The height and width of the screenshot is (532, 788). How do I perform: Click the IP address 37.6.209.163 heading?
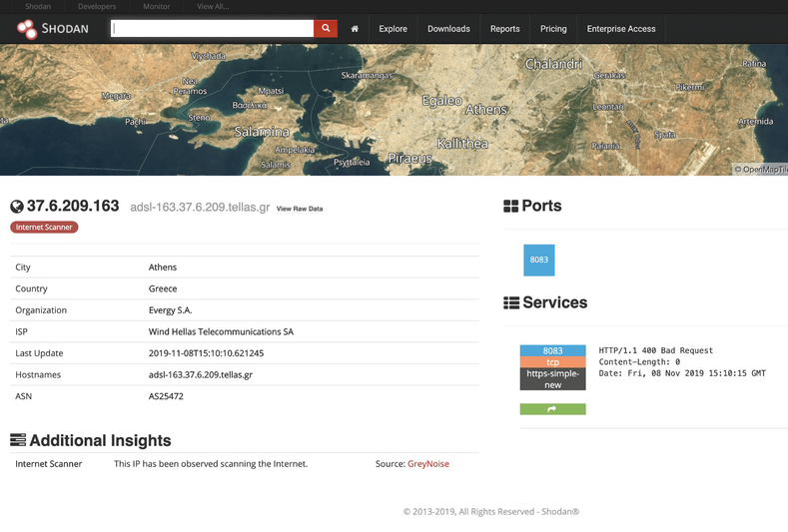click(x=73, y=206)
